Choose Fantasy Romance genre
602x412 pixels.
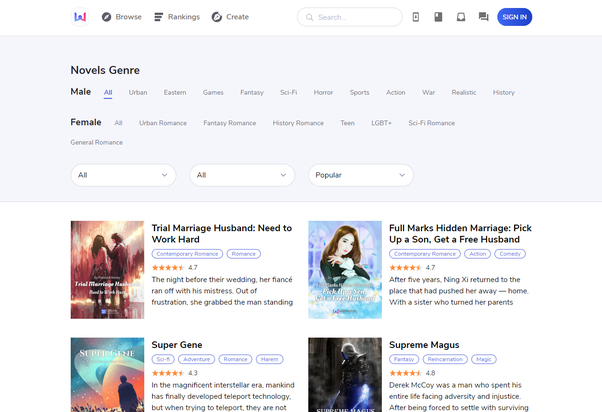click(x=230, y=123)
